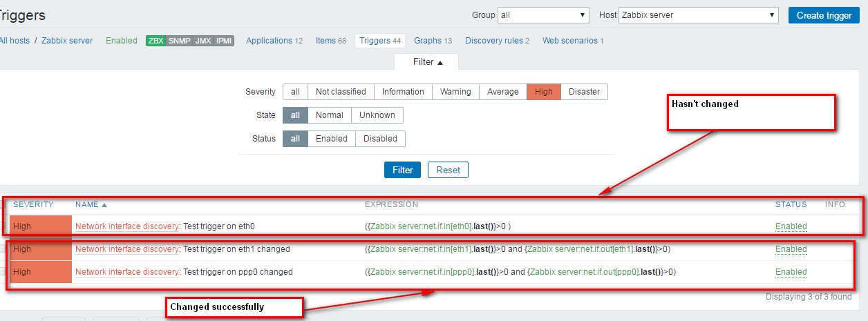This screenshot has width=868, height=321.
Task: Set Status filter to Disabled
Action: (380, 139)
